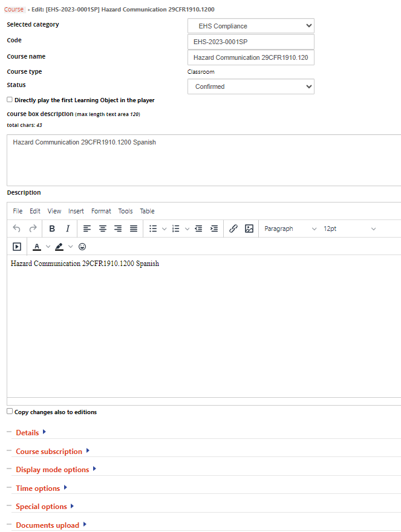Click the Course breadcrumb link
The image size is (401, 532).
(14, 10)
